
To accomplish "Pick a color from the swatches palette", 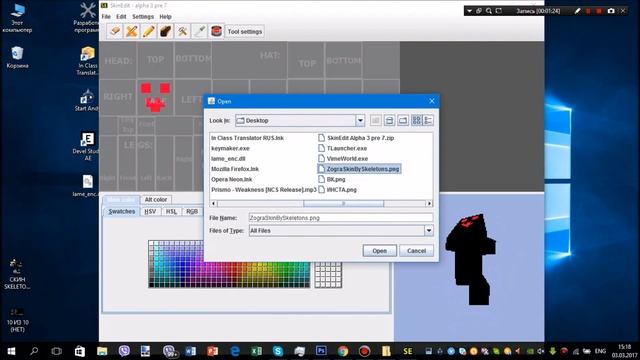I will (229, 264).
